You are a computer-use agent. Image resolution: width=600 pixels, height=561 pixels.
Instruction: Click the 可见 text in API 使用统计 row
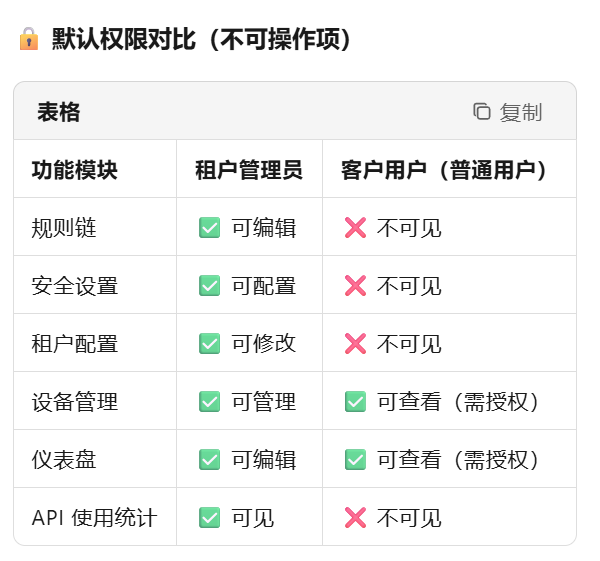[x=253, y=518]
